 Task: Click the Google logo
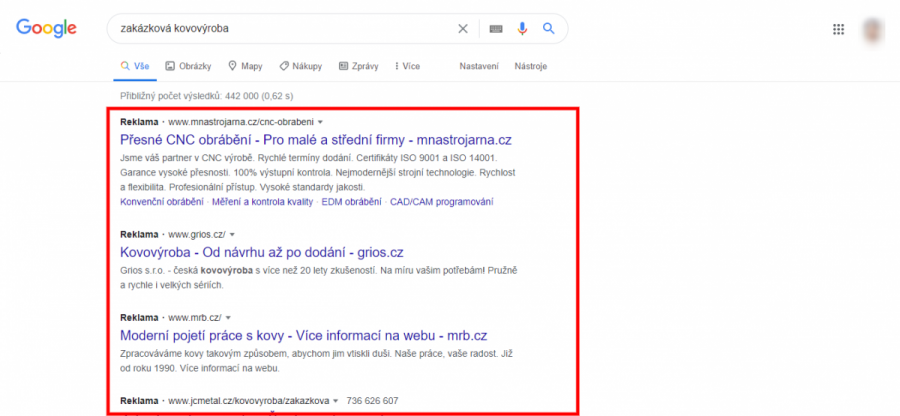pyautogui.click(x=46, y=28)
